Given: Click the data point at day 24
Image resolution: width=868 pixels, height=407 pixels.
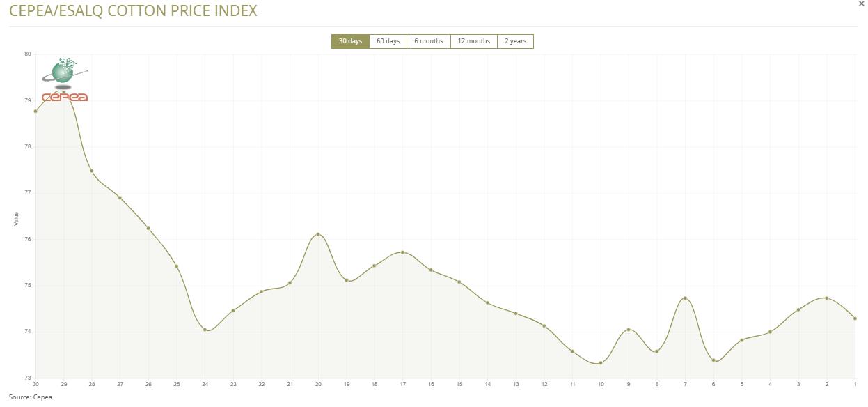Looking at the screenshot, I should [x=205, y=330].
